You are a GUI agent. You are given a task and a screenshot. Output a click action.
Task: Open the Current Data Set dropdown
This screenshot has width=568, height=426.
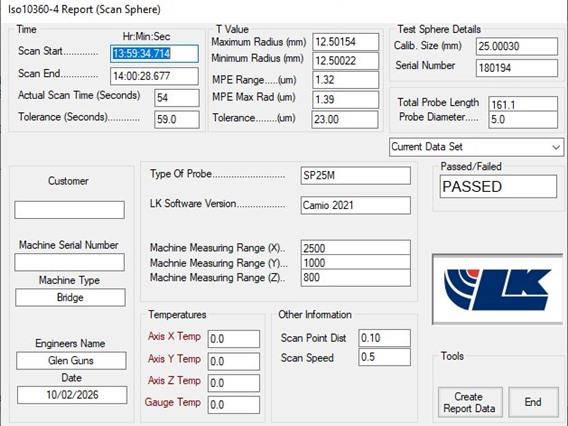476,147
